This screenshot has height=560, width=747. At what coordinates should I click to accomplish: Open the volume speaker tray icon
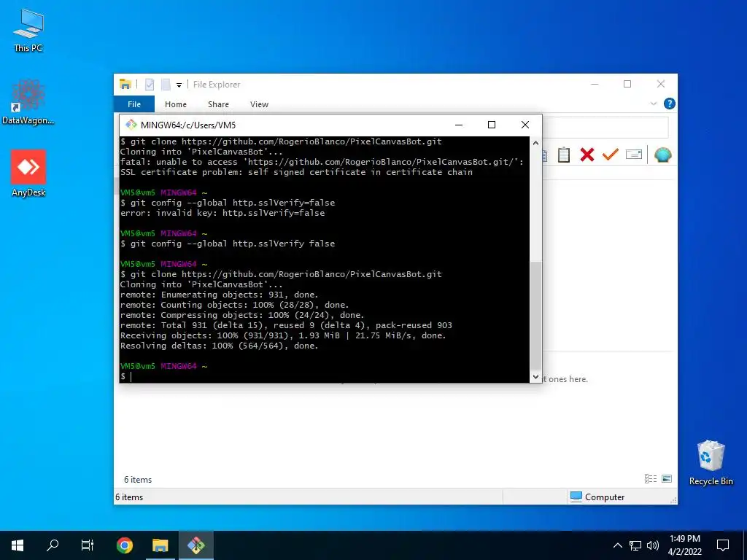point(653,545)
